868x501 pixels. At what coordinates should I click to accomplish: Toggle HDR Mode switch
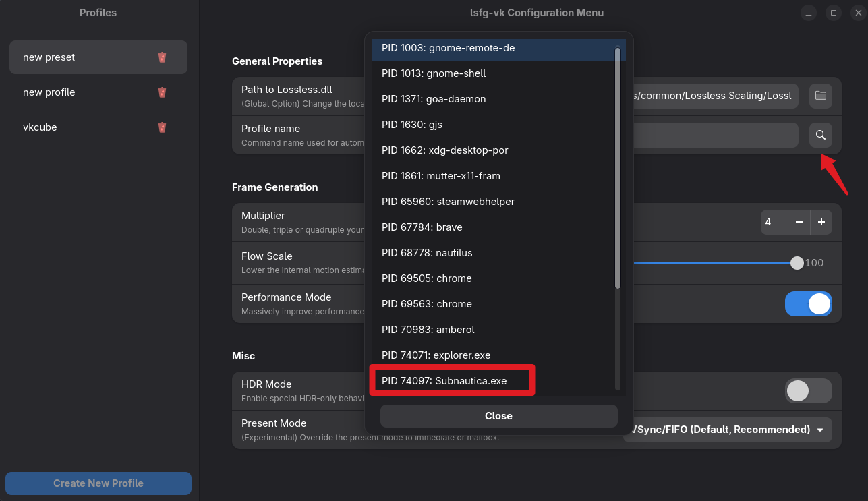coord(808,391)
